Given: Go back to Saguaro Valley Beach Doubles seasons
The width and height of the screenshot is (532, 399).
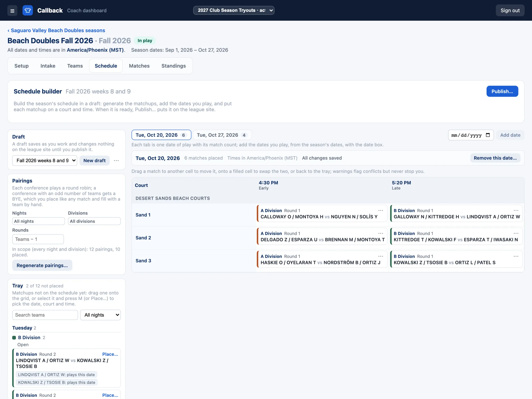Looking at the screenshot, I should pos(56,30).
